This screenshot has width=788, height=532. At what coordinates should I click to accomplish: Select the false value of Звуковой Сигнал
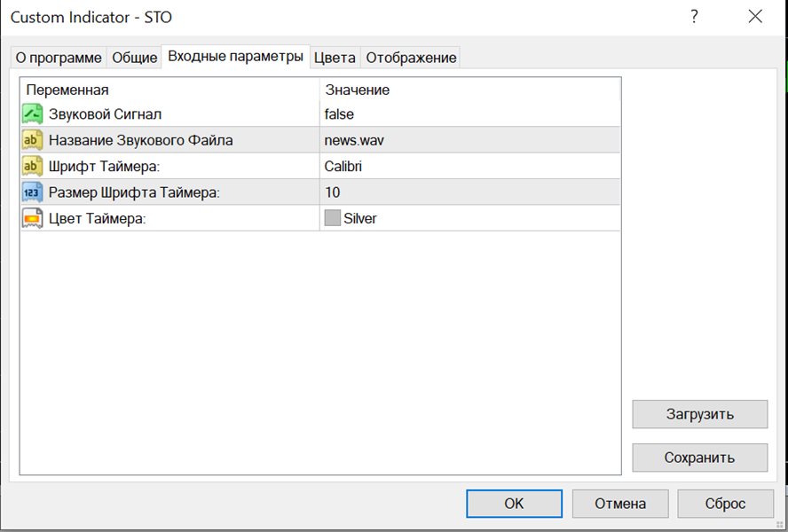[x=470, y=114]
